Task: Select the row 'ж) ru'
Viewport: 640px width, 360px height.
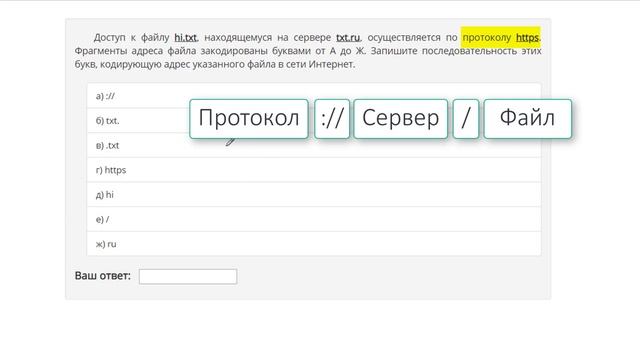Action: point(314,244)
